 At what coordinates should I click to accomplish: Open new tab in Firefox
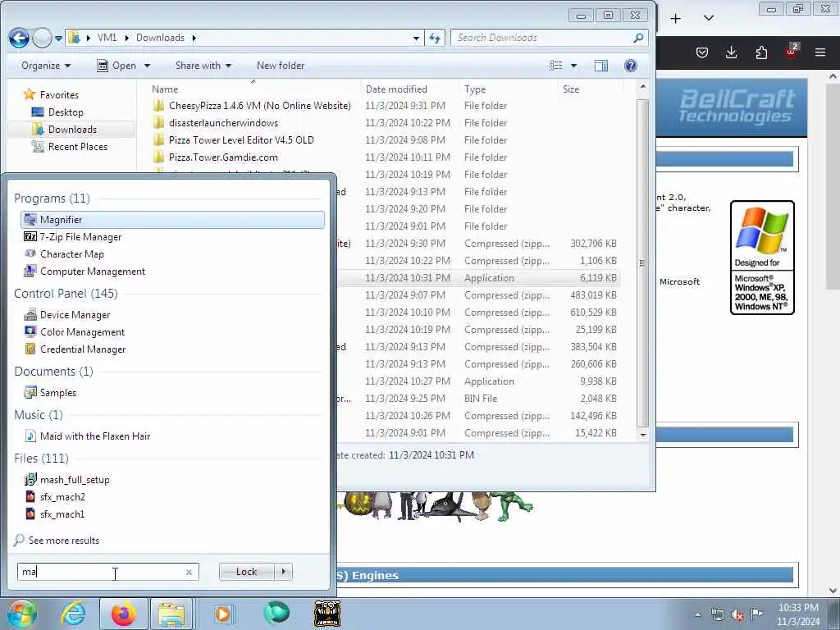[x=676, y=18]
